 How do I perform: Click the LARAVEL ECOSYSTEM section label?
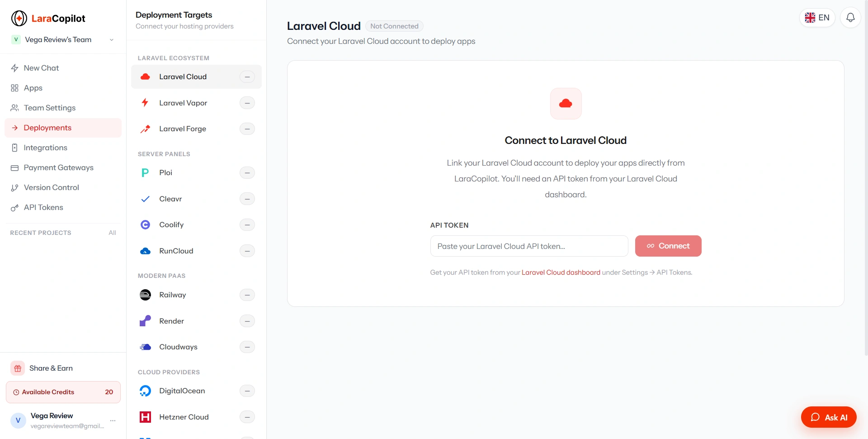point(174,58)
